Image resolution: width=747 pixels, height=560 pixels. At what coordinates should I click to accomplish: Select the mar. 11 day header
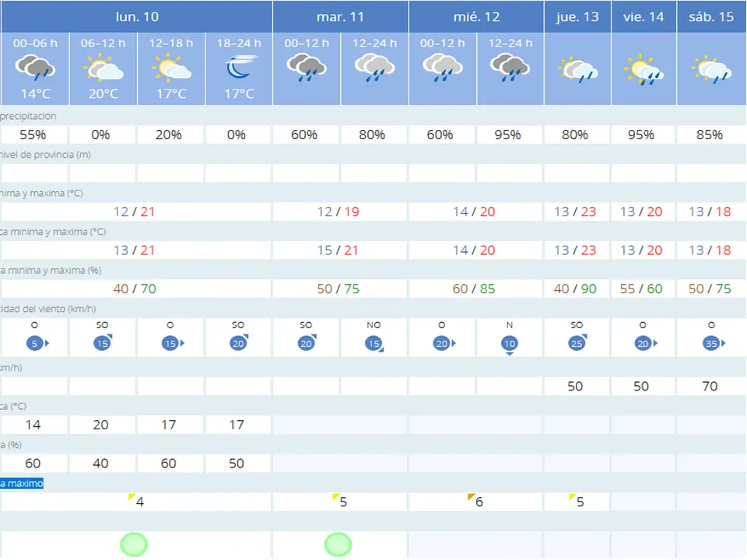341,16
